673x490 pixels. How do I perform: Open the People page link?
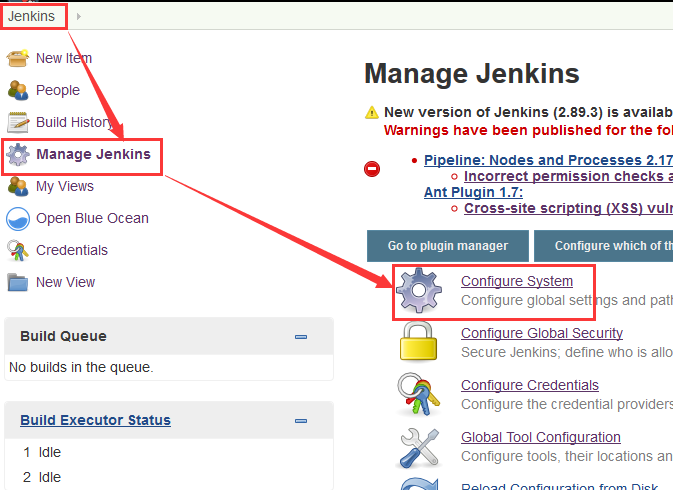[x=58, y=90]
